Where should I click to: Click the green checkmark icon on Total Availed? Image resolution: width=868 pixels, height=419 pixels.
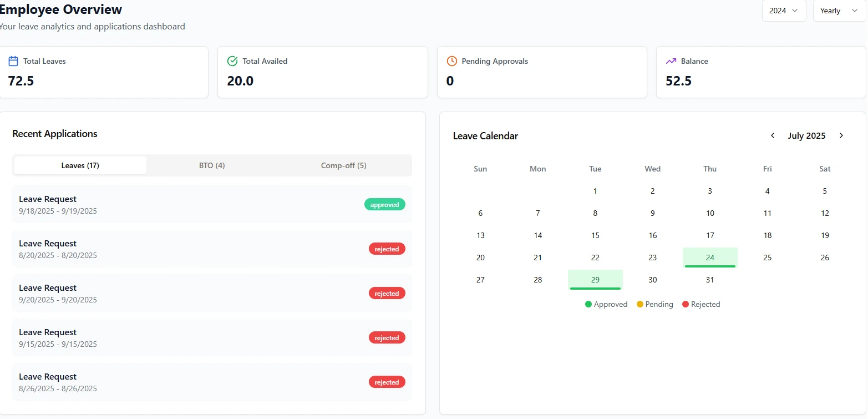pyautogui.click(x=232, y=61)
